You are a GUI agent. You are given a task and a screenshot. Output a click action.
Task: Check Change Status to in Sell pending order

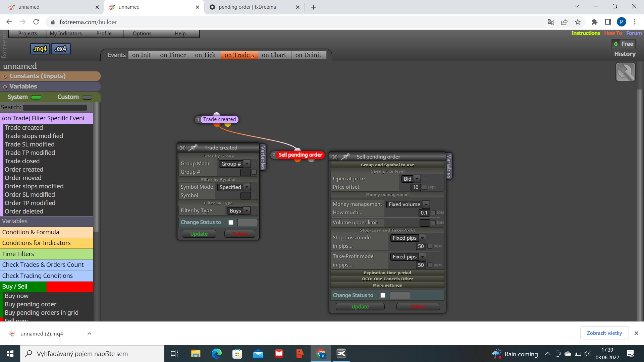click(x=383, y=295)
